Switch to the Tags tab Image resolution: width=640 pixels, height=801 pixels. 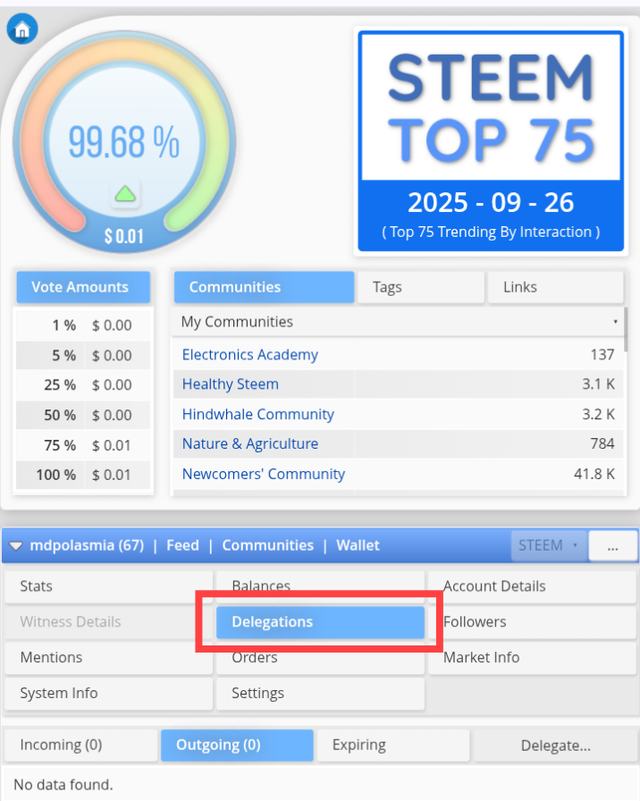[x=421, y=287]
